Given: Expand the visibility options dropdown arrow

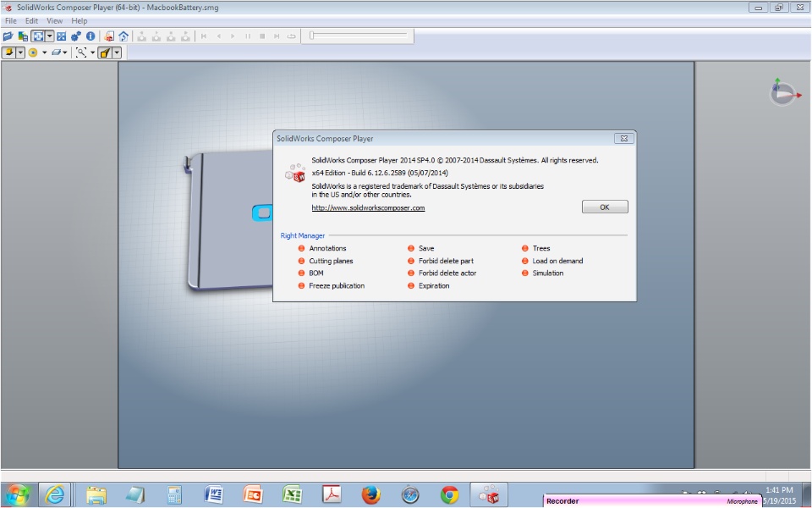Looking at the screenshot, I should tap(44, 52).
